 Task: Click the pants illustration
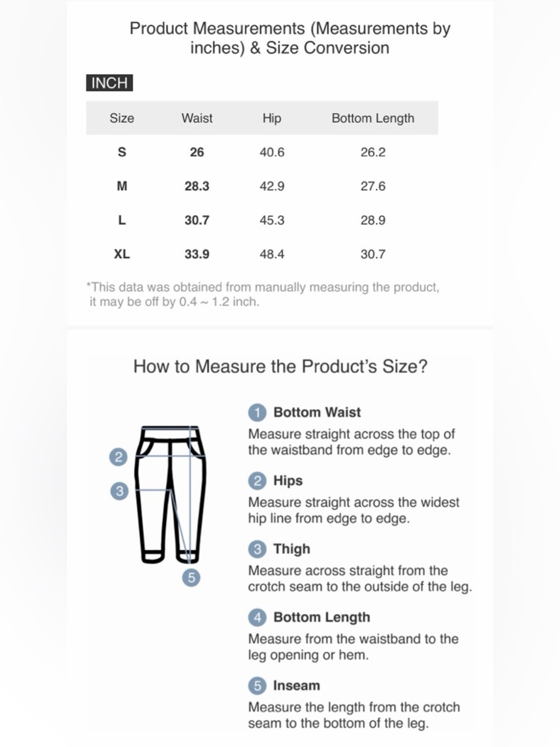tap(171, 494)
